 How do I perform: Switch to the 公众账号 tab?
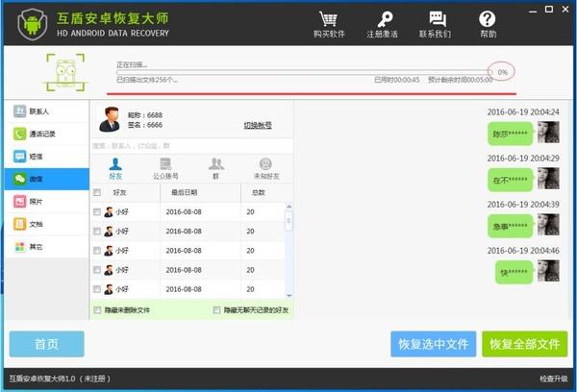point(166,168)
